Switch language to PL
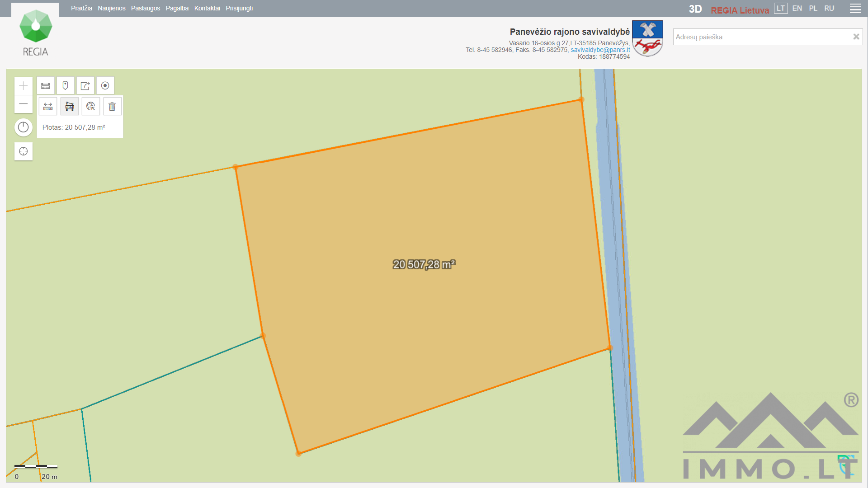 click(x=813, y=8)
